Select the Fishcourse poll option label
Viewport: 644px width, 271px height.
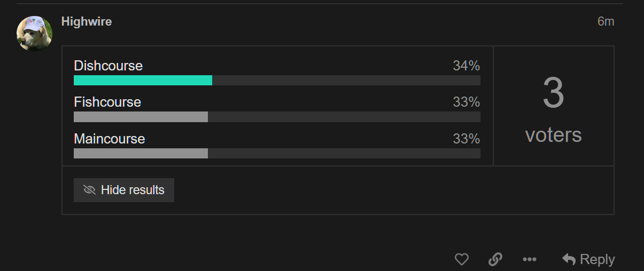107,102
